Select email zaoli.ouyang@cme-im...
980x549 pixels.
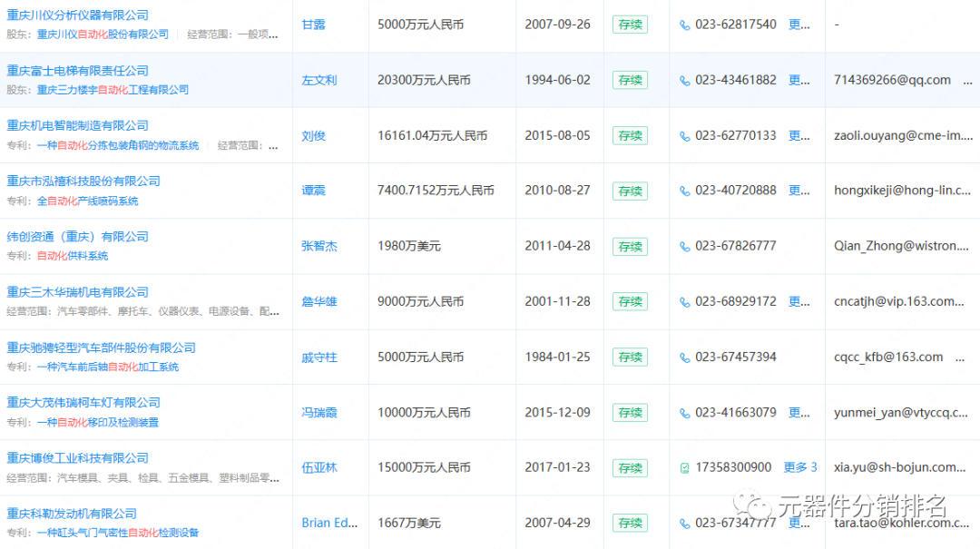point(903,136)
